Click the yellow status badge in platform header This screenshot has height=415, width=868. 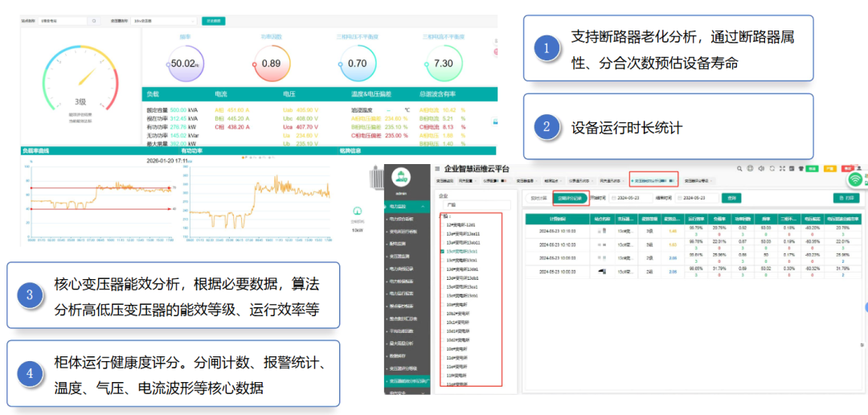point(830,168)
